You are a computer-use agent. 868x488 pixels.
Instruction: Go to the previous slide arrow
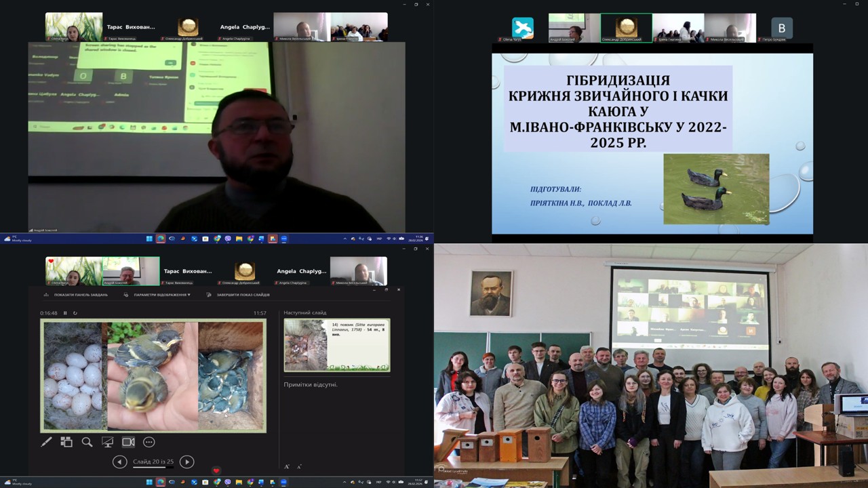(120, 462)
